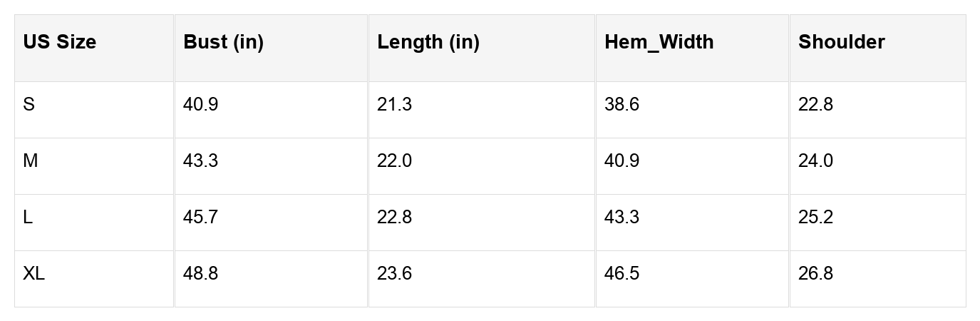Click hem width value 46.5
This screenshot has width=980, height=321.
(621, 273)
